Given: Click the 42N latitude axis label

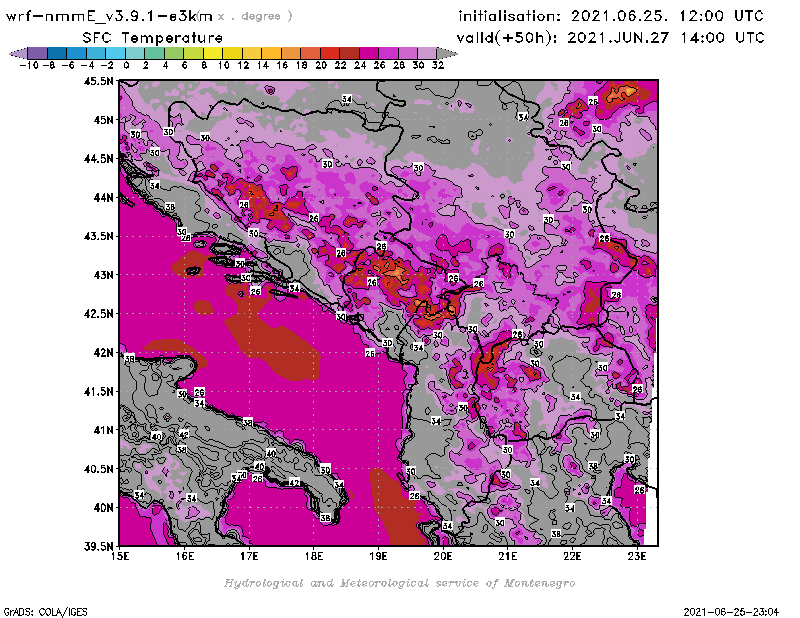Looking at the screenshot, I should point(101,352).
